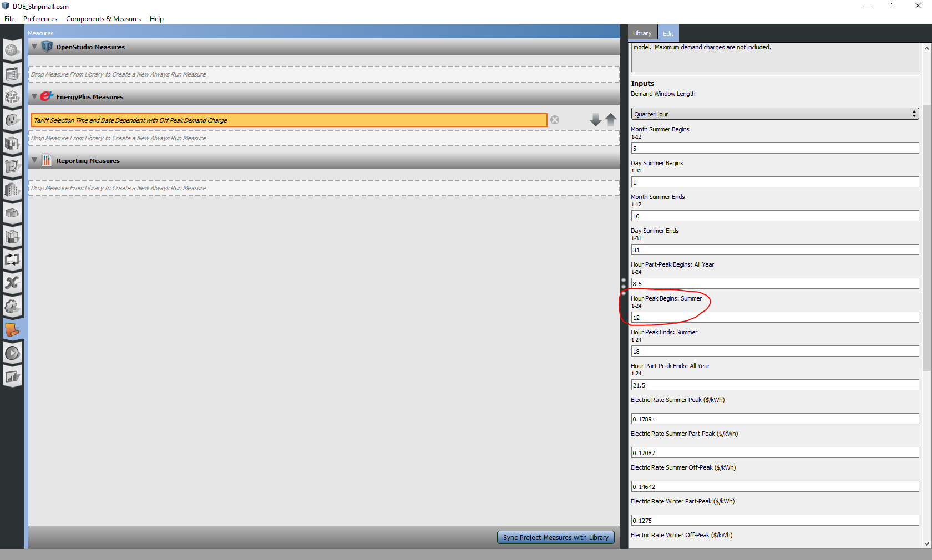This screenshot has width=932, height=560.
Task: Remove the Tariff Selection measure via X button
Action: [554, 120]
